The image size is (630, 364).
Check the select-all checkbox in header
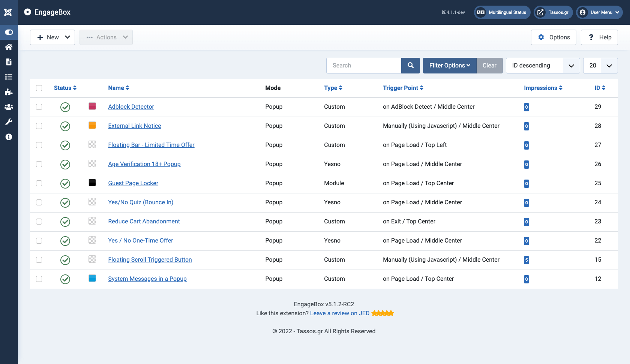(x=39, y=88)
